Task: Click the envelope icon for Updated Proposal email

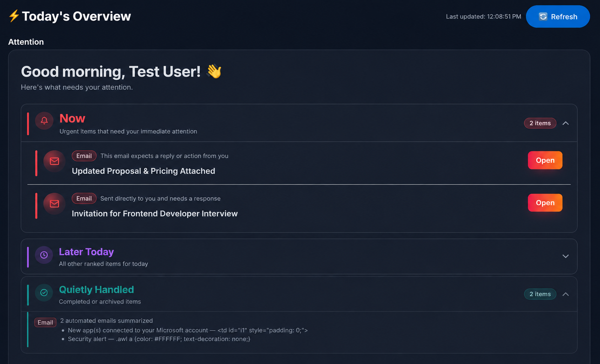Action: [x=55, y=161]
